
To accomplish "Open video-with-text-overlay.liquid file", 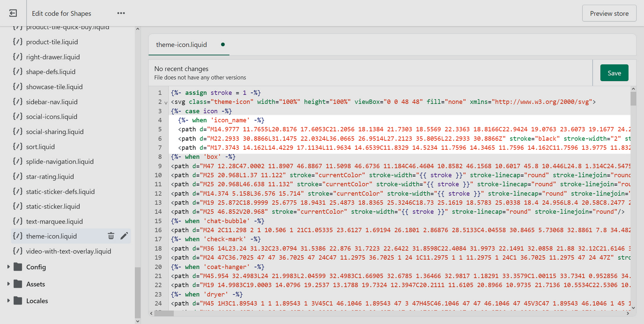I will [x=68, y=251].
